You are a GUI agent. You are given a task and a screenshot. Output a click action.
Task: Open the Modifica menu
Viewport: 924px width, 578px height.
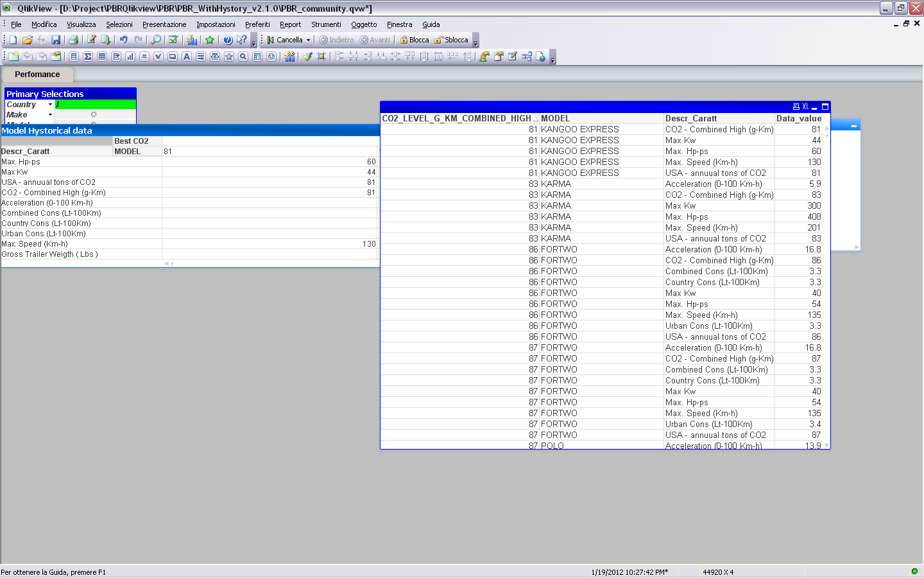point(44,24)
